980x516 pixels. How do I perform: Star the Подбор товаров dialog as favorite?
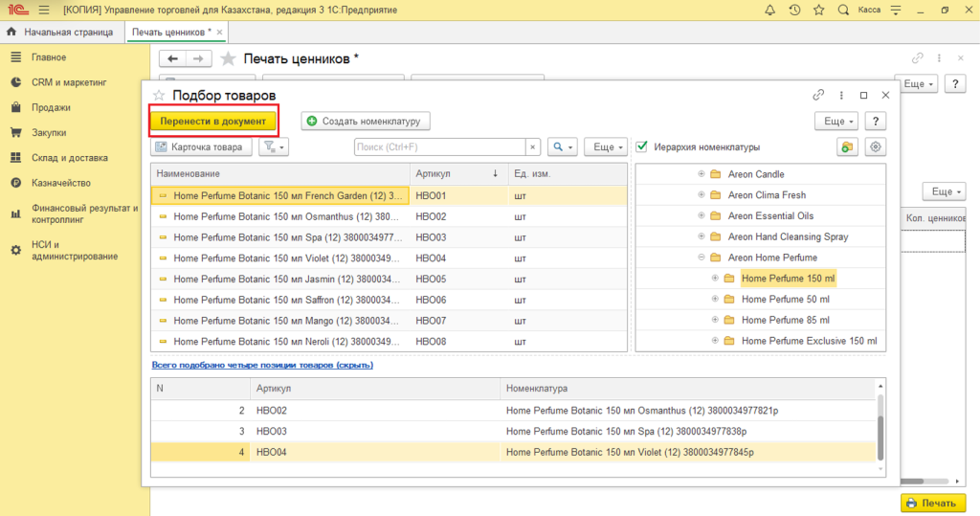click(159, 95)
